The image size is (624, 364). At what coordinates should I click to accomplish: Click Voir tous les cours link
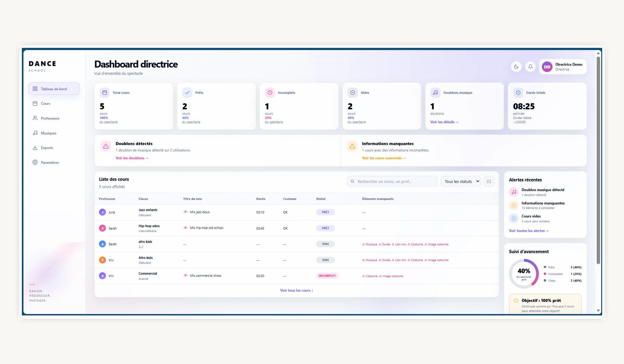pyautogui.click(x=297, y=291)
